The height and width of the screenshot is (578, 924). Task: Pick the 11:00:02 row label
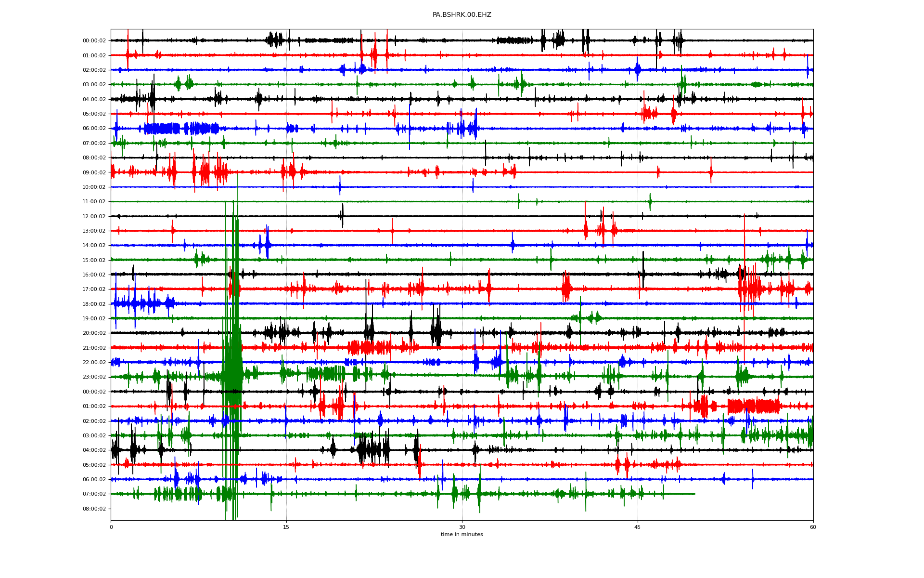(x=94, y=202)
